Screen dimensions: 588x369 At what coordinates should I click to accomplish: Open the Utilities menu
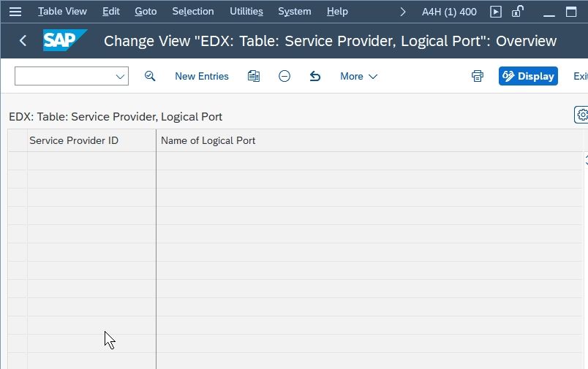coord(246,12)
